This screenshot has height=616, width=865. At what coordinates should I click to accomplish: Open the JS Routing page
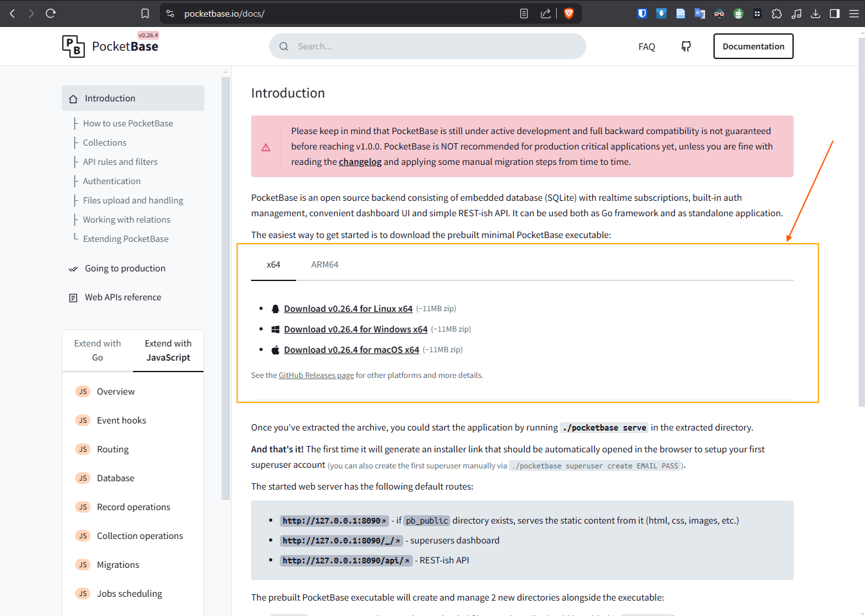tap(112, 449)
